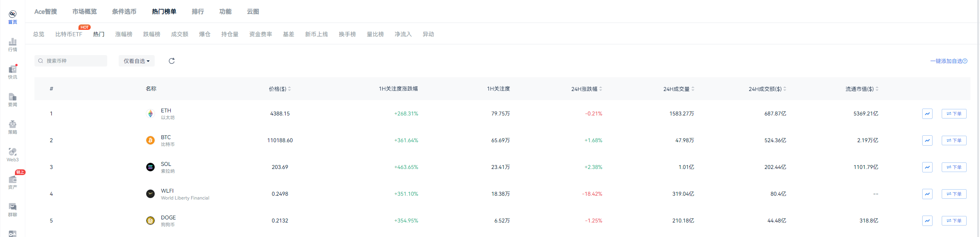
Task: Click the World Liberty Financial name text
Action: [x=185, y=198]
